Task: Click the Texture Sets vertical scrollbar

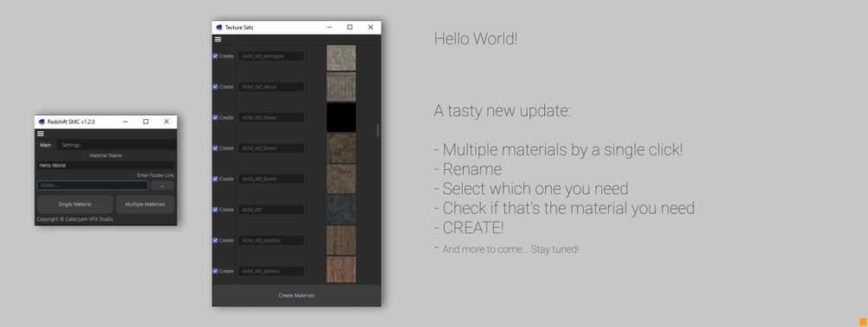Action: coord(378,130)
